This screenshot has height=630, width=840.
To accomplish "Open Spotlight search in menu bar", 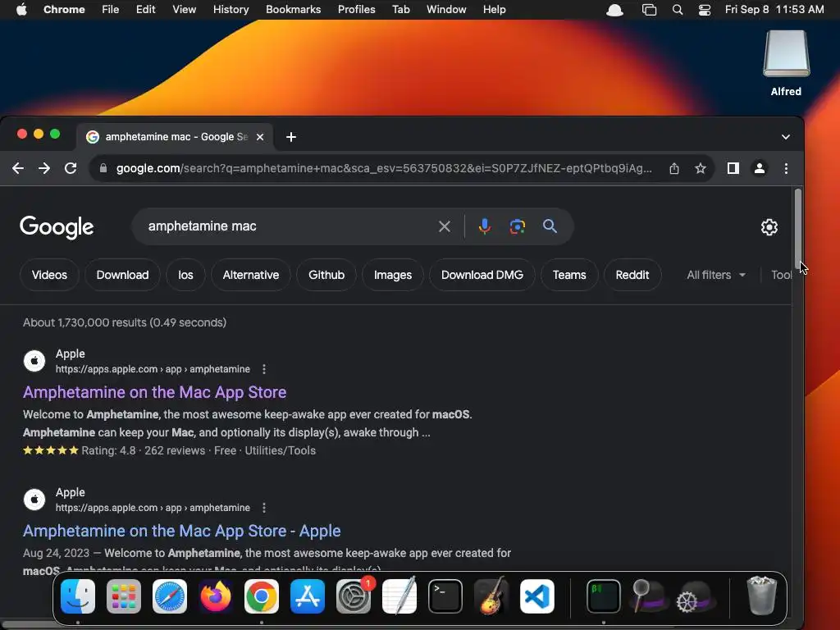I will click(677, 10).
